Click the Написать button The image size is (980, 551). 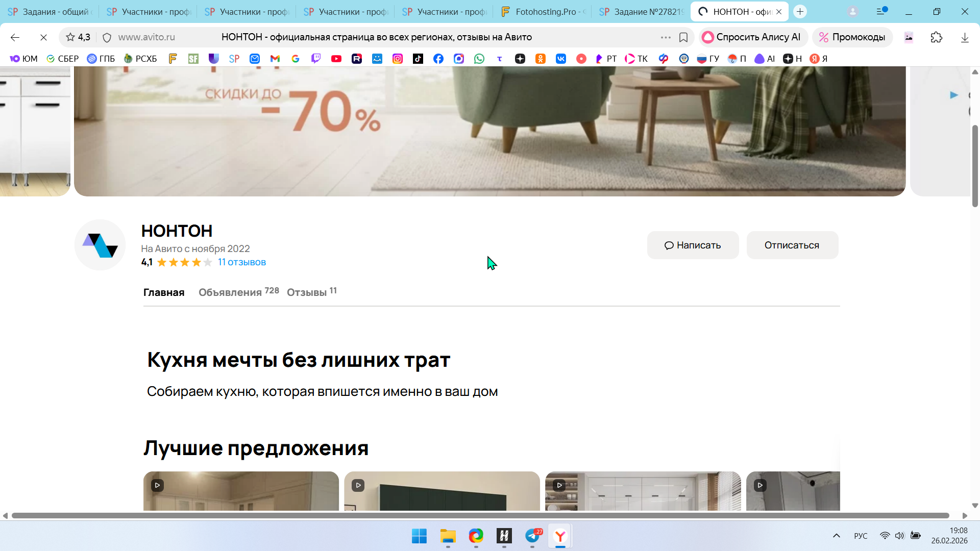[693, 245]
